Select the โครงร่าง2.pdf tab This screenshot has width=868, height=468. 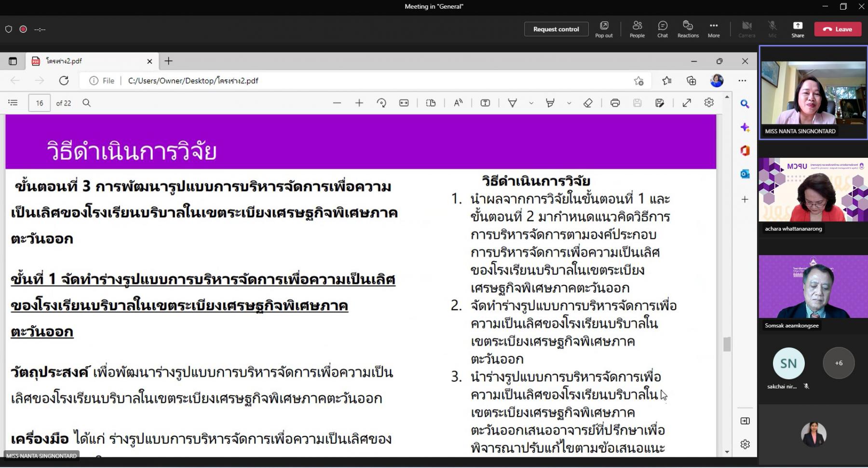92,61
